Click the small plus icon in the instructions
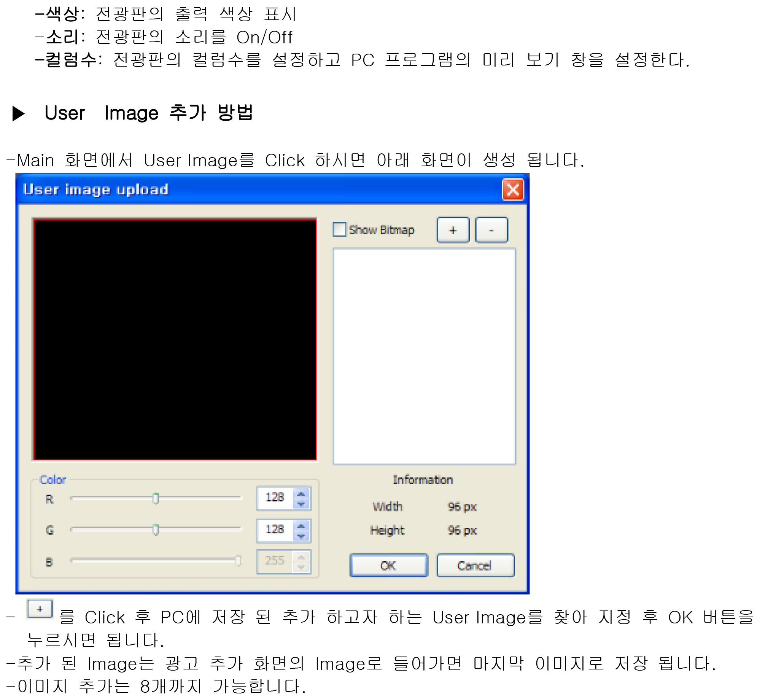 (x=40, y=609)
